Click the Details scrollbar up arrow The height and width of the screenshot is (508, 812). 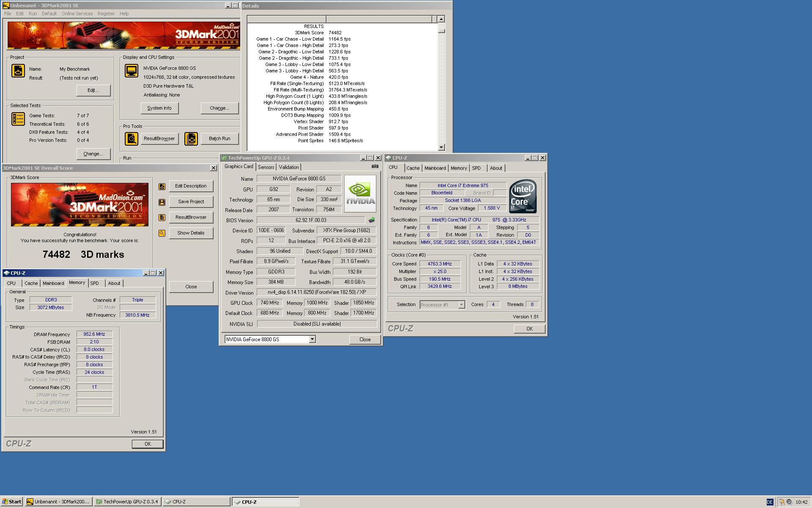442,19
